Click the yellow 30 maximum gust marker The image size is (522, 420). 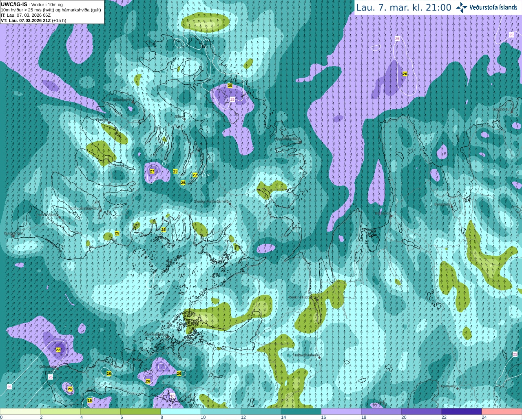(230, 86)
